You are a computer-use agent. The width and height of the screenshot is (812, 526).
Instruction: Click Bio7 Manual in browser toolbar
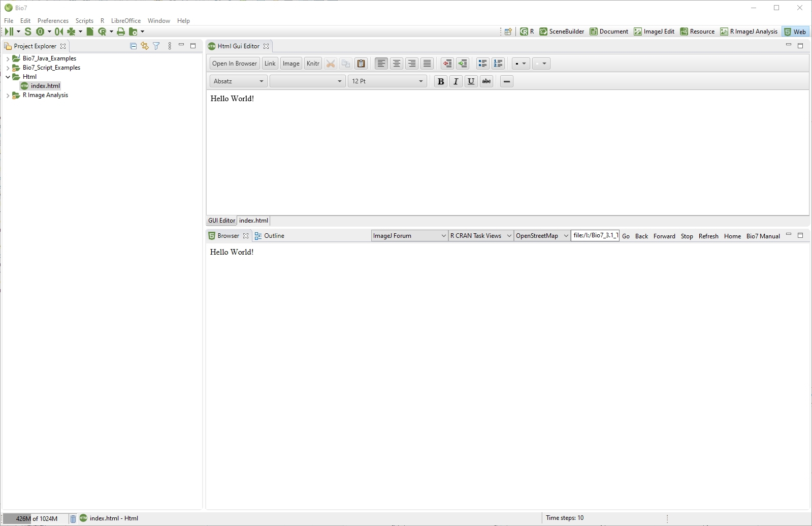(763, 236)
